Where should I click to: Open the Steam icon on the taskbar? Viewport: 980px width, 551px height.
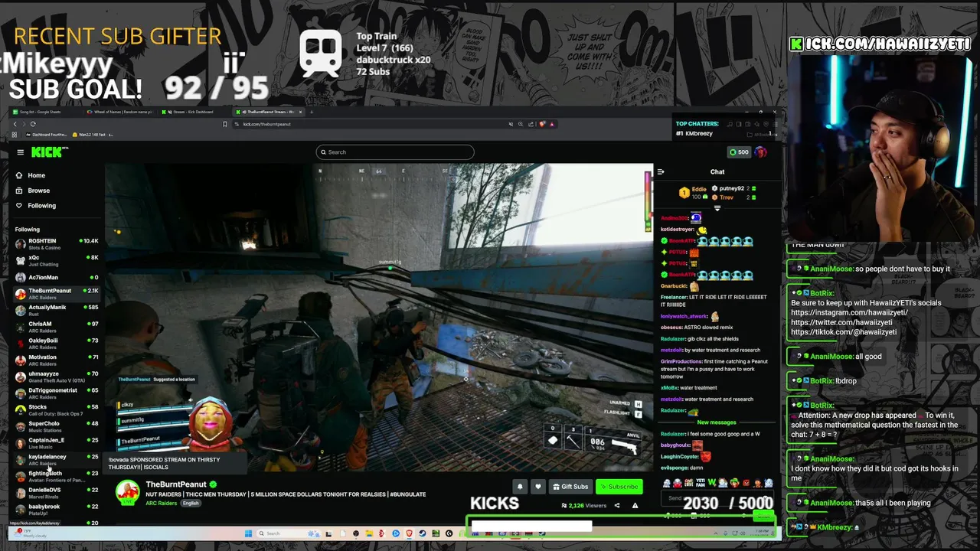pyautogui.click(x=422, y=533)
